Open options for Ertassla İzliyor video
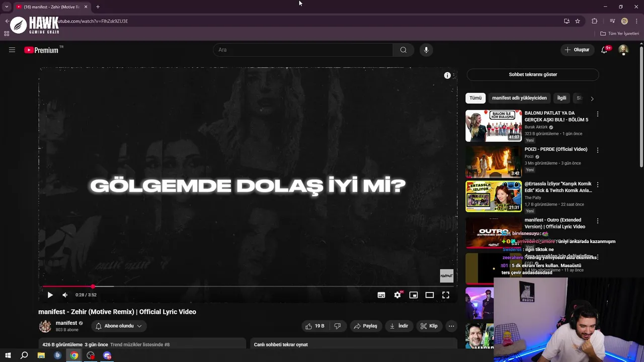 tap(598, 185)
